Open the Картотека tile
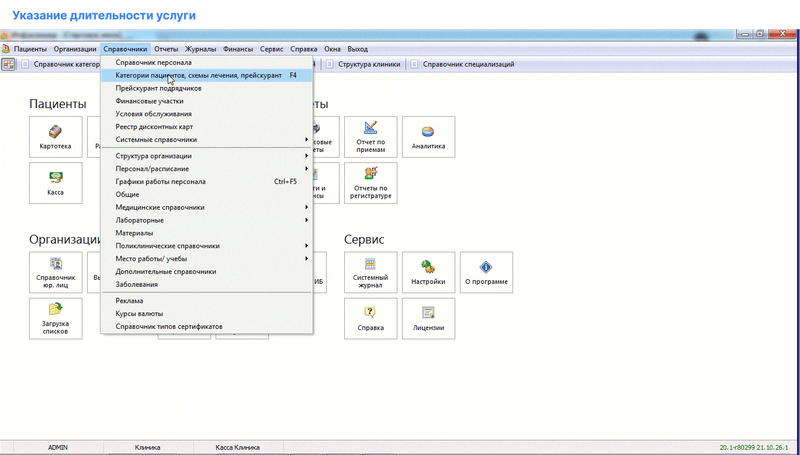 56,137
